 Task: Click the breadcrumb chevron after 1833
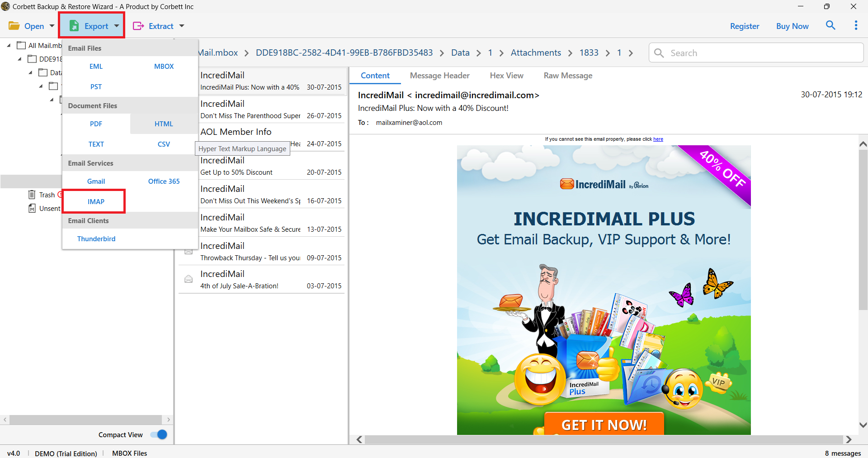coord(608,53)
